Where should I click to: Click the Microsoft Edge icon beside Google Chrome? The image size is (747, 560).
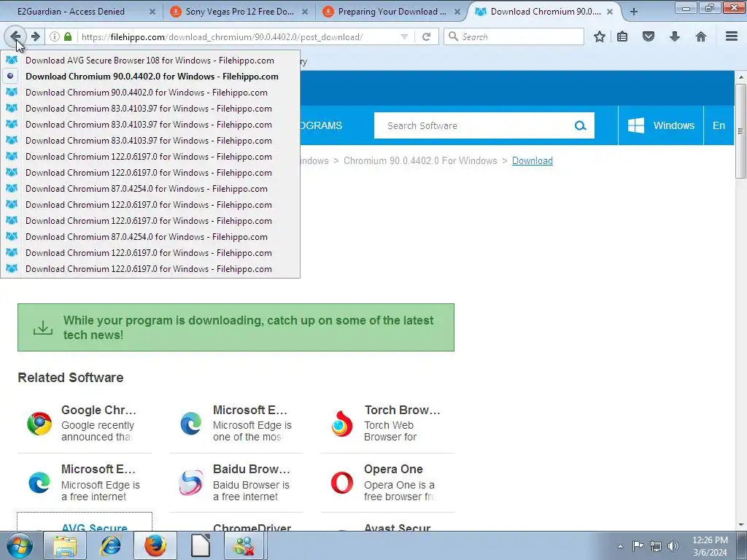(x=190, y=424)
